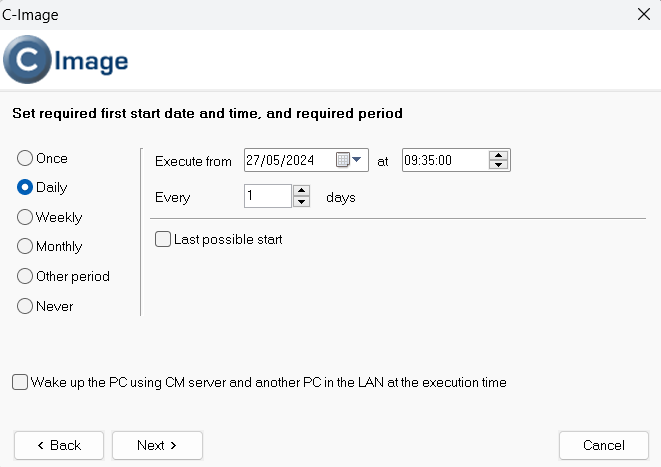Click the C-Image logo
Viewport: 661px width, 467px height.
point(65,59)
